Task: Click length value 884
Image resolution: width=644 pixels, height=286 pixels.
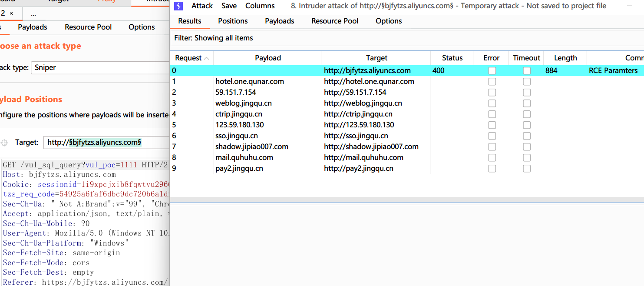Action: coord(552,70)
